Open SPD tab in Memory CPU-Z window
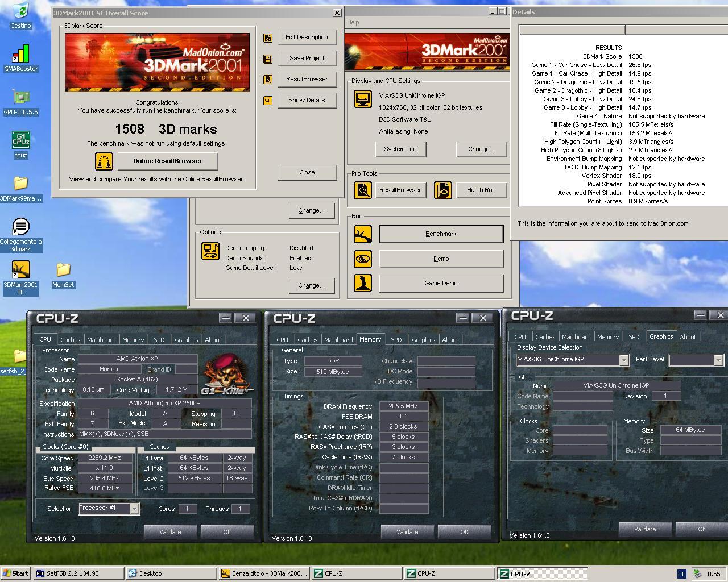The height and width of the screenshot is (582, 728). 396,340
